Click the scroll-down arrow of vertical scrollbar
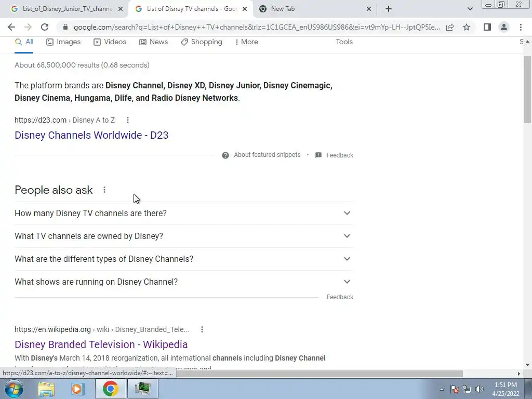This screenshot has width=532, height=399. pos(527,365)
